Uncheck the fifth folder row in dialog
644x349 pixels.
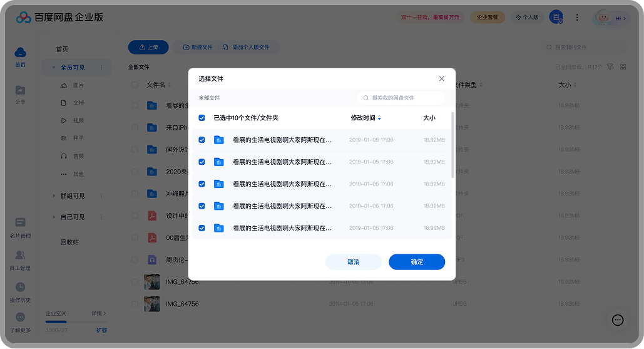coord(202,227)
